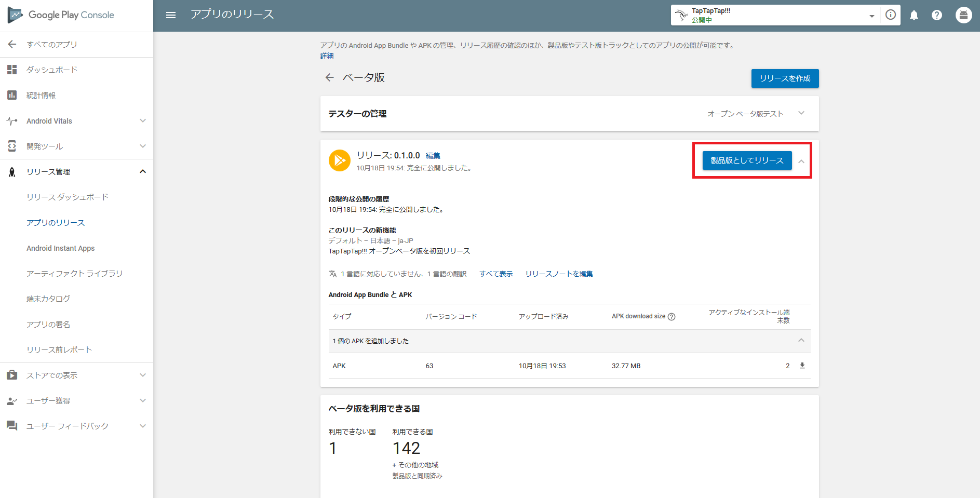Click すべて表示 link
This screenshot has height=498, width=980.
[496, 274]
